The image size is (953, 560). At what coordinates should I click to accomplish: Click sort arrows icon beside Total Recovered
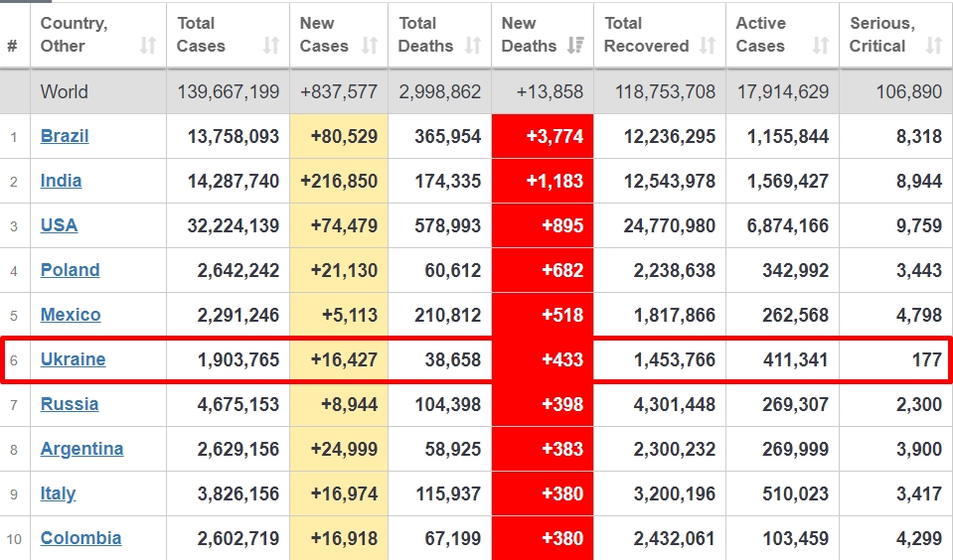point(708,46)
